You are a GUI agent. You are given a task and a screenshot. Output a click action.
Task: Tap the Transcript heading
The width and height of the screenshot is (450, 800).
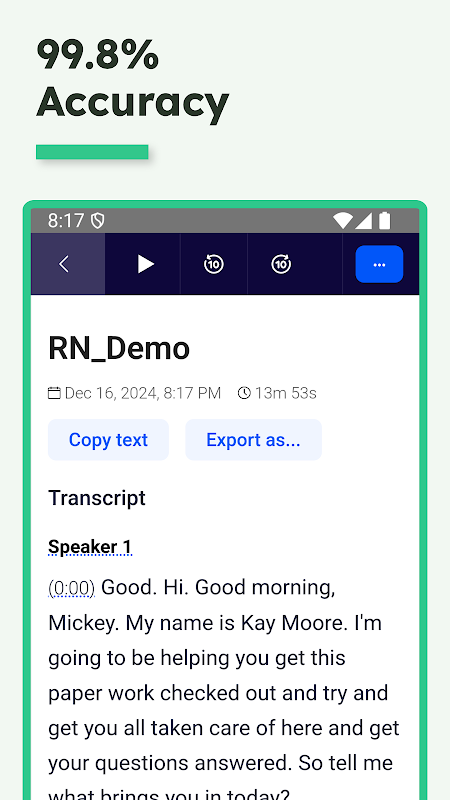tap(97, 498)
